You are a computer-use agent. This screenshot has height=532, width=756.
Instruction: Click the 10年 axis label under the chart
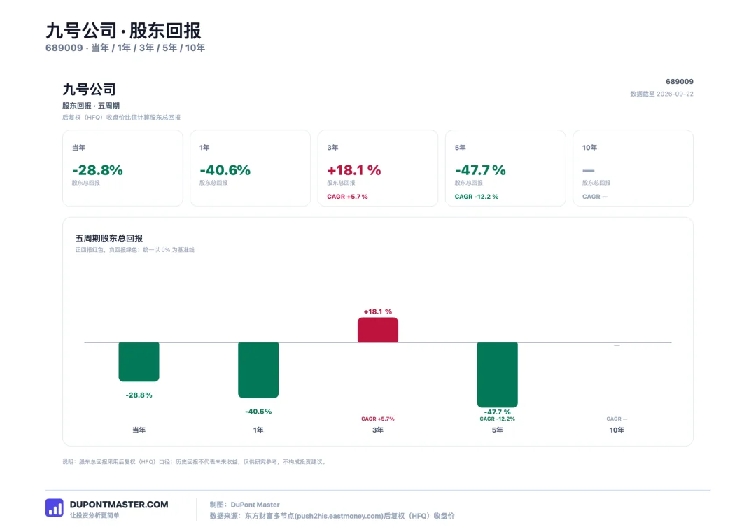tap(617, 430)
